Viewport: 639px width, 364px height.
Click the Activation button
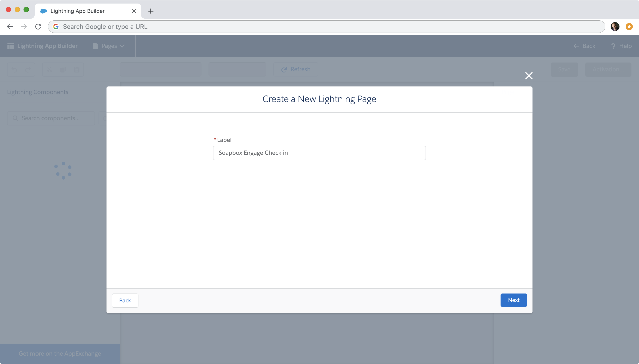click(x=608, y=70)
